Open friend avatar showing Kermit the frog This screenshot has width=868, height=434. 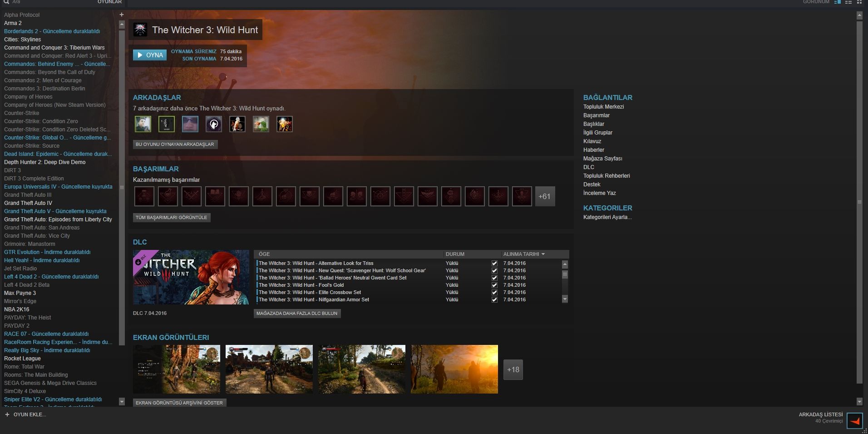click(261, 124)
